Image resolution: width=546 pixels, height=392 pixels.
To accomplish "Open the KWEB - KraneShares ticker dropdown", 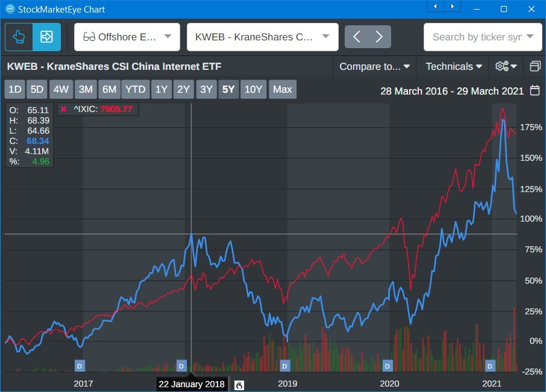I will point(263,37).
